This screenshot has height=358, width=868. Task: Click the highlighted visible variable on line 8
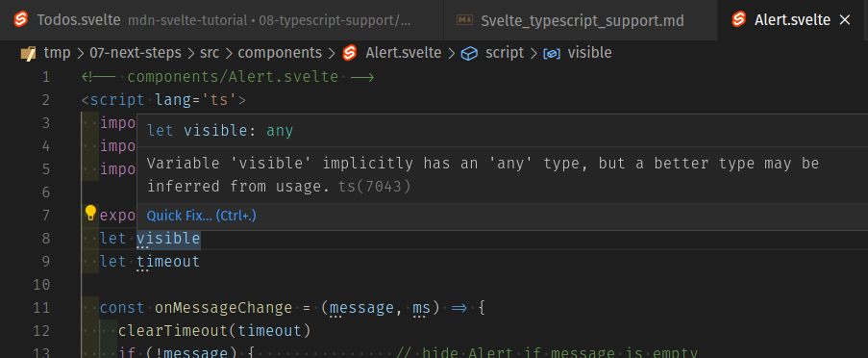[x=168, y=239]
